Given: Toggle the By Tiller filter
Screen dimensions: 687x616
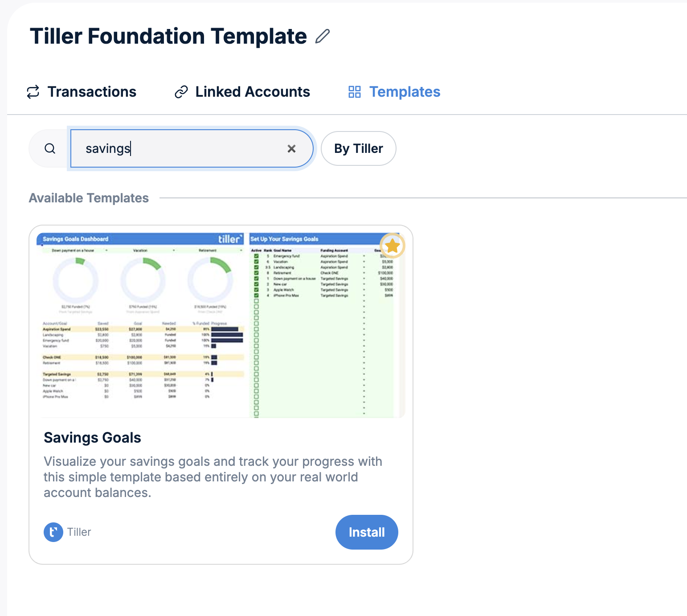Looking at the screenshot, I should pyautogui.click(x=359, y=148).
